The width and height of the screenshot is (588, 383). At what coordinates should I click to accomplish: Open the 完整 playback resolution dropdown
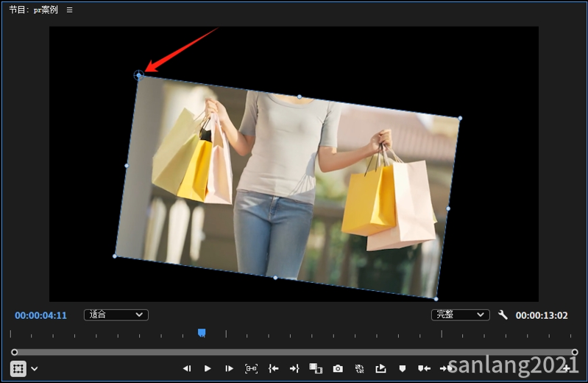point(461,315)
